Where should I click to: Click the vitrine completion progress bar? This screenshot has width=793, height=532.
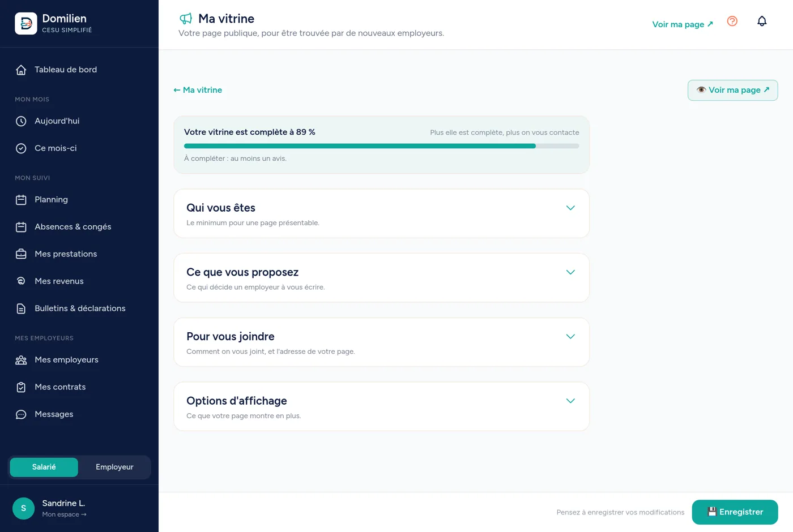point(381,146)
